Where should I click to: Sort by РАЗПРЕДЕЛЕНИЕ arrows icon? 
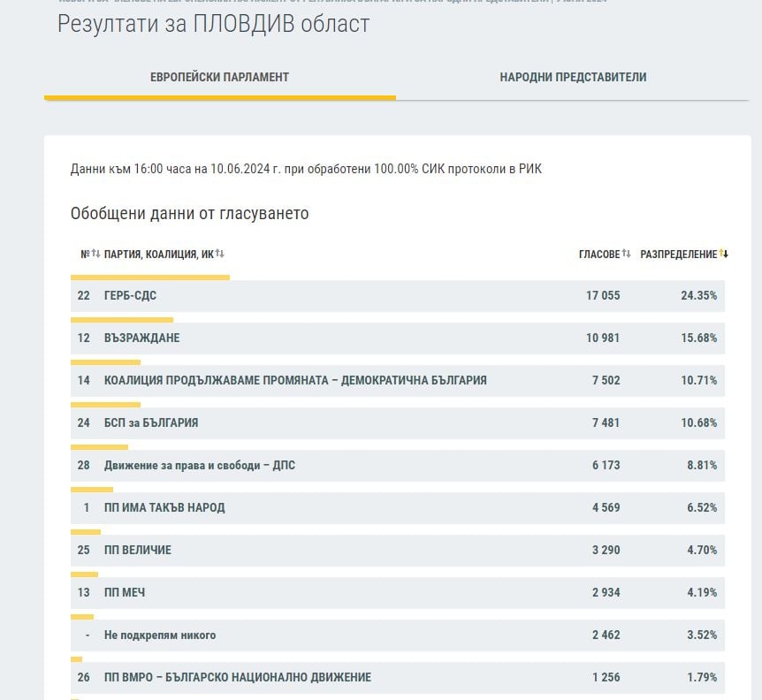click(x=724, y=254)
